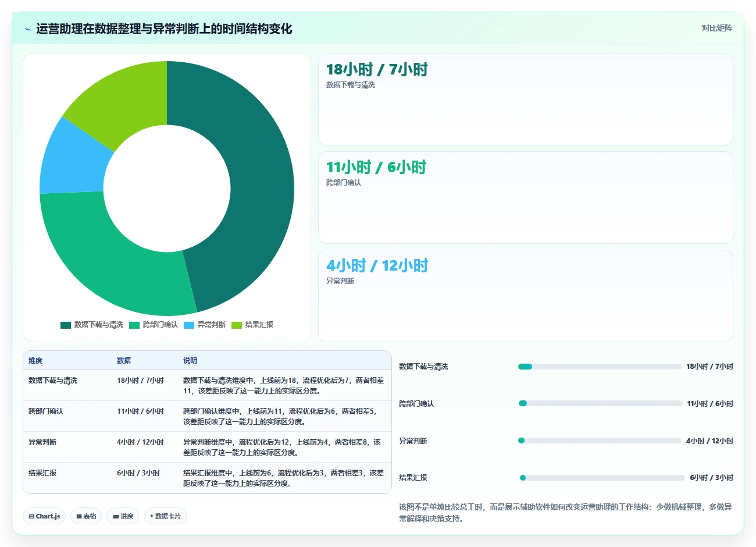
Task: Click the 数据下载与清洗 progress bar
Action: (600, 367)
